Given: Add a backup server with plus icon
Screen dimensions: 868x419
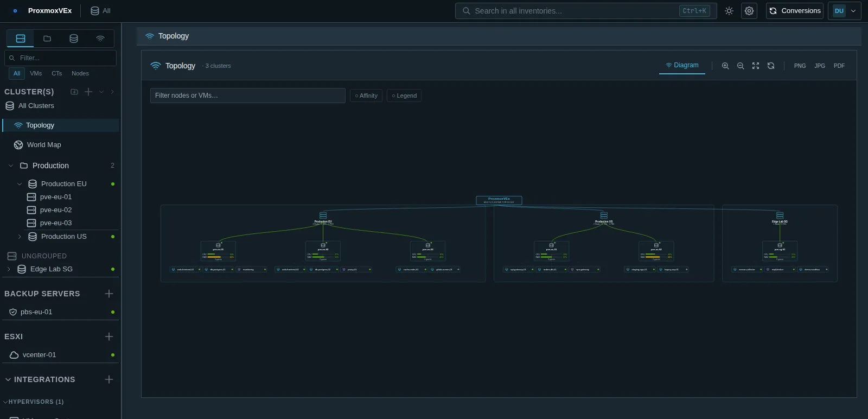Looking at the screenshot, I should tap(109, 294).
